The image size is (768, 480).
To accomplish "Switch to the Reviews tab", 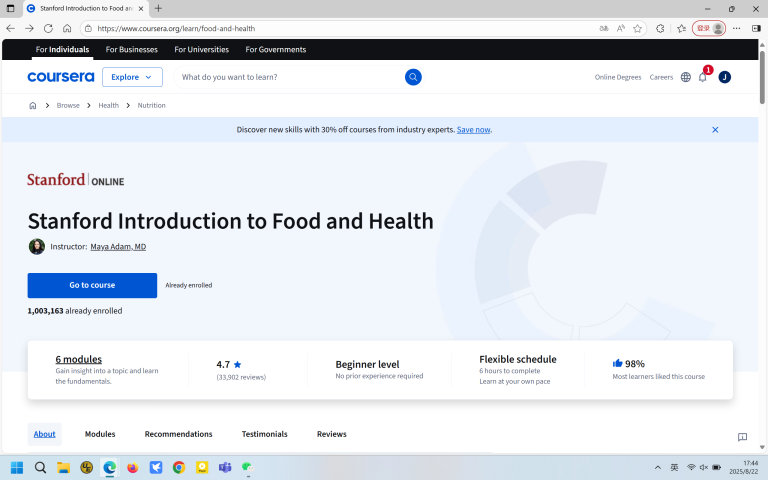I will [332, 434].
